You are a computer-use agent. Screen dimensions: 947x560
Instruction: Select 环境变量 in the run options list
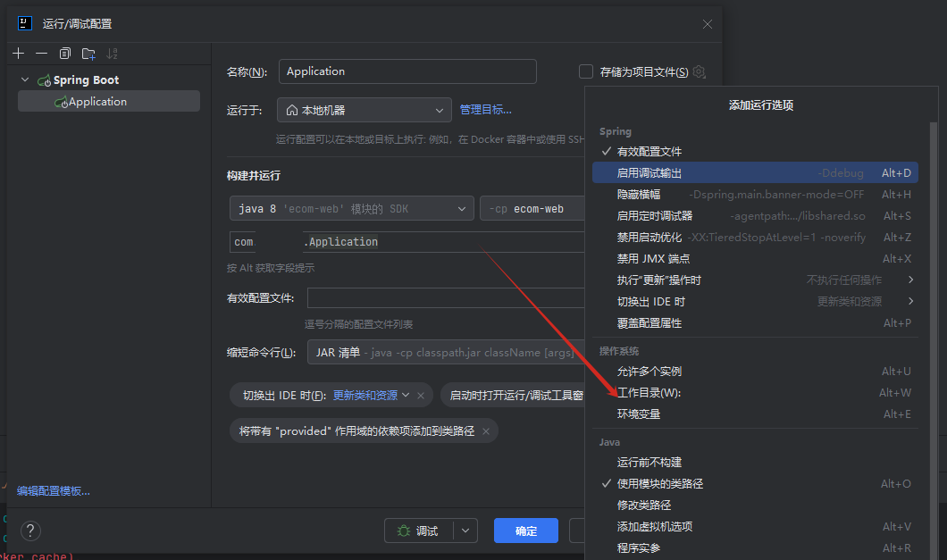pyautogui.click(x=639, y=414)
